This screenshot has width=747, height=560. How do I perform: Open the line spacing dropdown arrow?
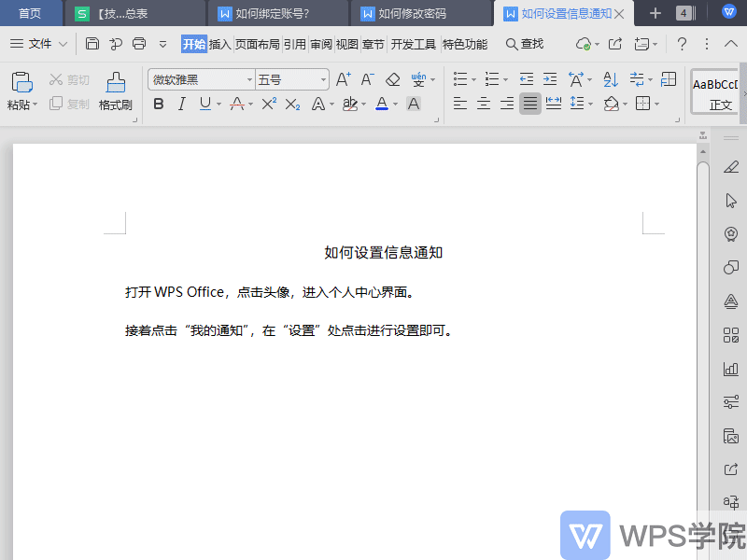(x=591, y=104)
